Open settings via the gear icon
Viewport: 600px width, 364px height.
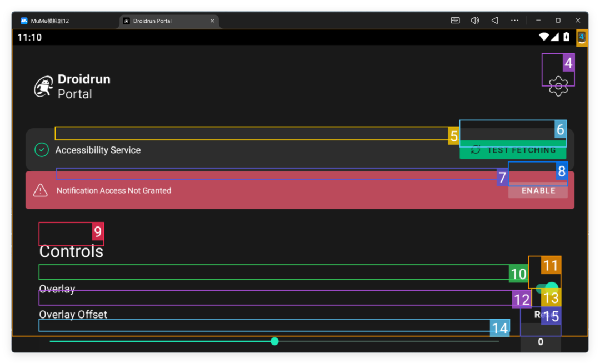coord(558,86)
